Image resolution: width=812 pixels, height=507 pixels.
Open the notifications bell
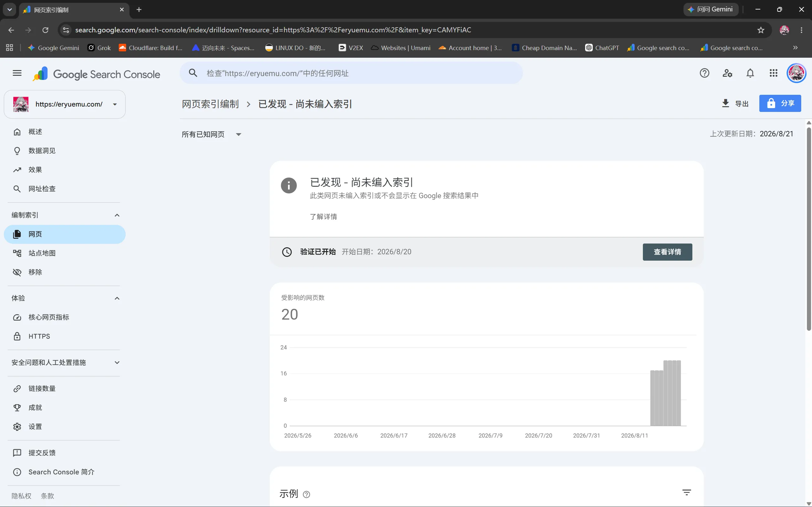[x=750, y=73]
